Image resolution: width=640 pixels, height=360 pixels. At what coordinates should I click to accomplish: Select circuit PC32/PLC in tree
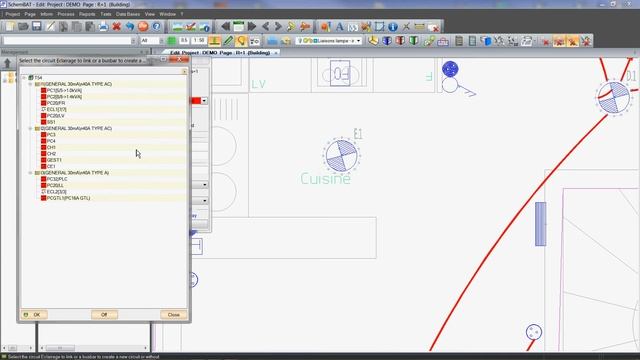click(x=57, y=179)
